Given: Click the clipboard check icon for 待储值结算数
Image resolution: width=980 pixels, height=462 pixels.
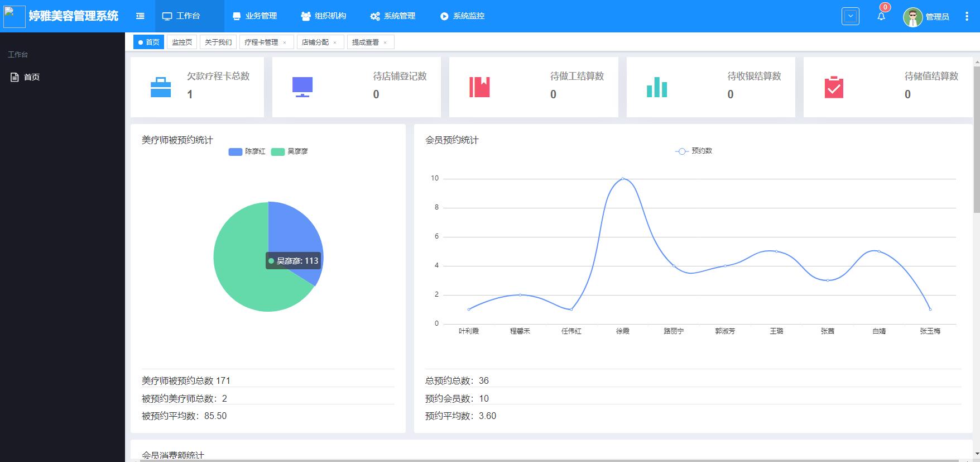Looking at the screenshot, I should (834, 87).
